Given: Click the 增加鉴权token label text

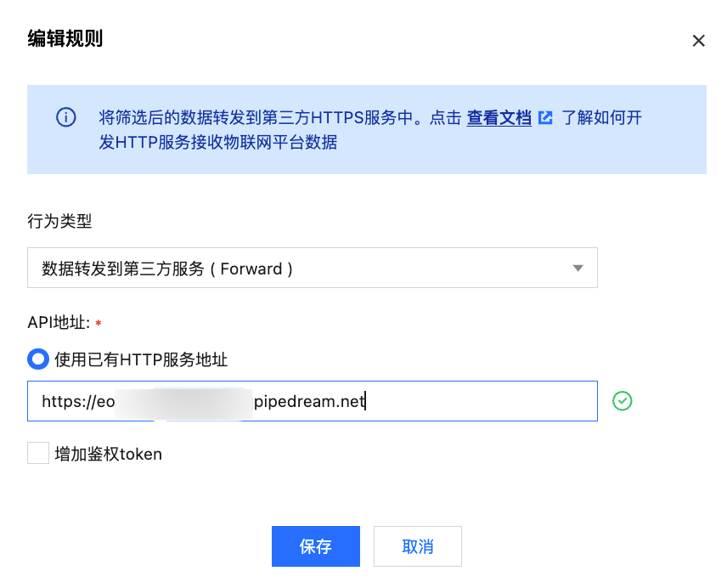Looking at the screenshot, I should [x=108, y=455].
